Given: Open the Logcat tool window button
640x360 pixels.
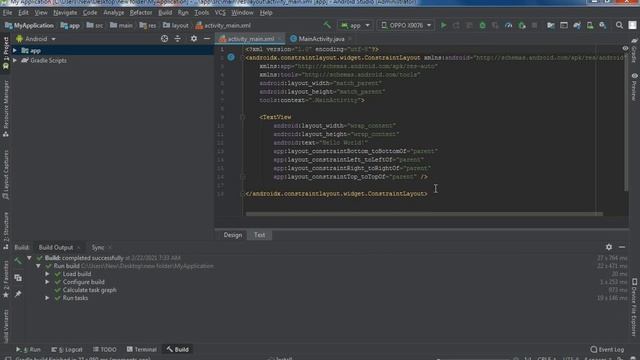Looking at the screenshot, I should click(x=67, y=349).
